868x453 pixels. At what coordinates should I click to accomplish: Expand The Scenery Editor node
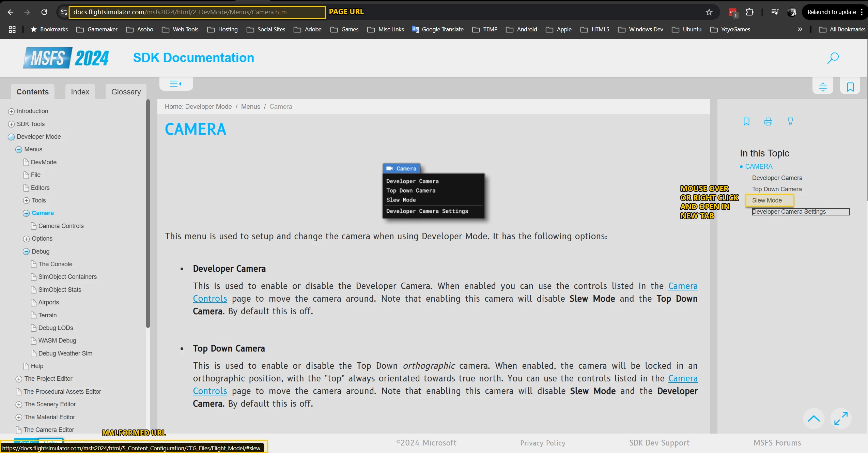19,405
